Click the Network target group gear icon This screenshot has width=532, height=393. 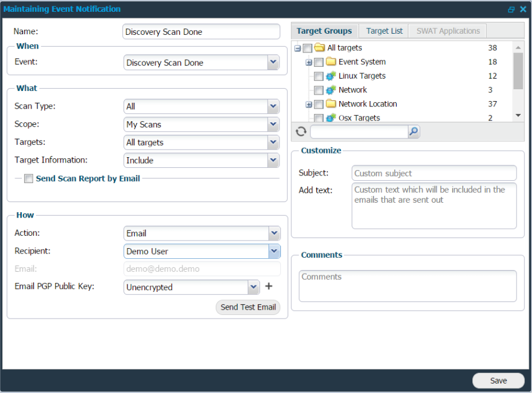[330, 90]
